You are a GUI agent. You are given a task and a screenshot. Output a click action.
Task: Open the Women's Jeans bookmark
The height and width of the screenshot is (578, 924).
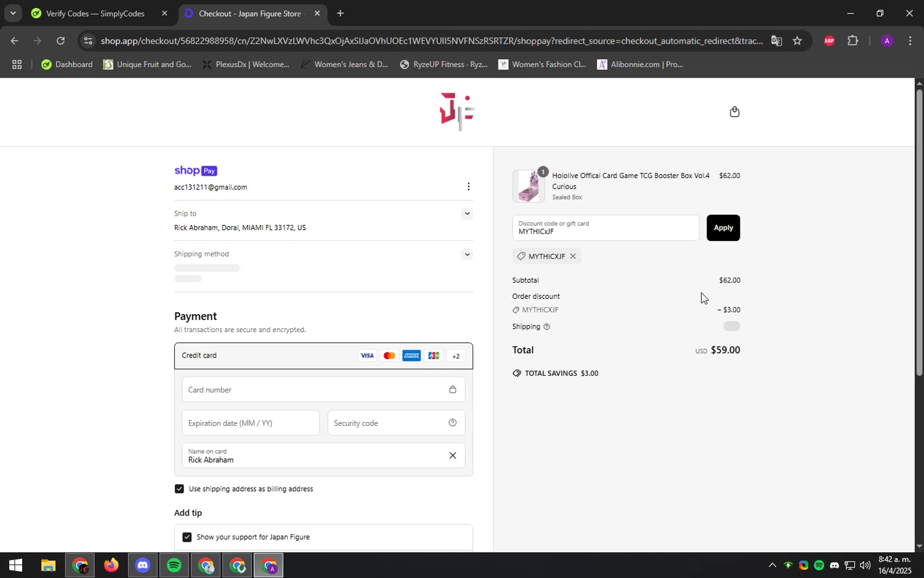pyautogui.click(x=344, y=65)
